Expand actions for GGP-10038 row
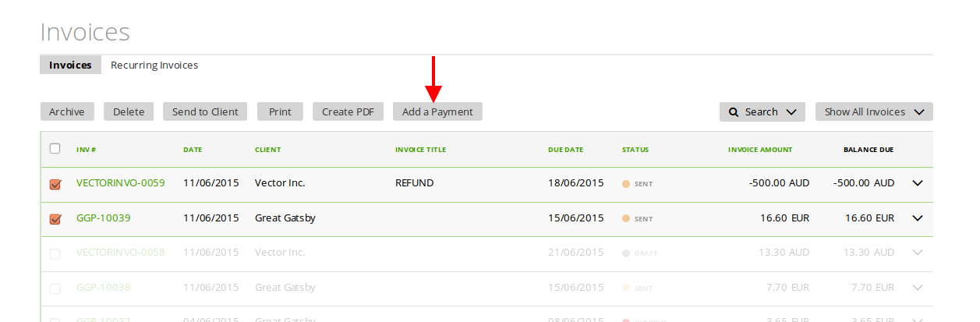Viewport: 980px width, 322px height. coord(918,288)
